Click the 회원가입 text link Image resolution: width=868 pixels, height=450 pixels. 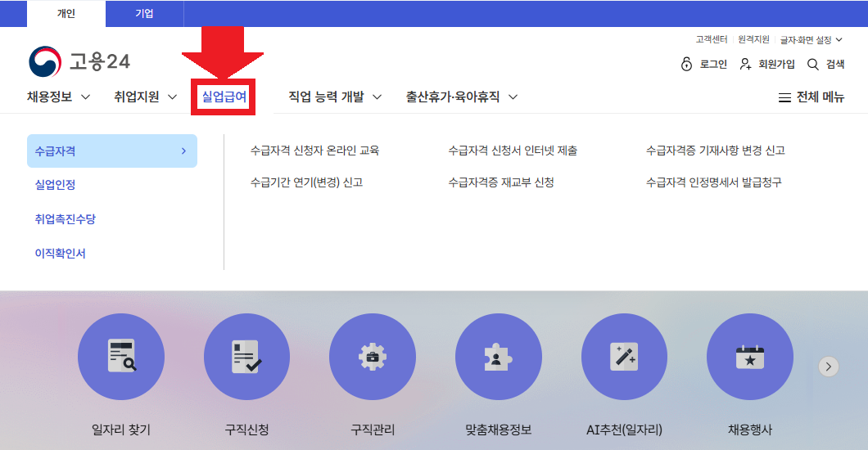click(x=776, y=64)
